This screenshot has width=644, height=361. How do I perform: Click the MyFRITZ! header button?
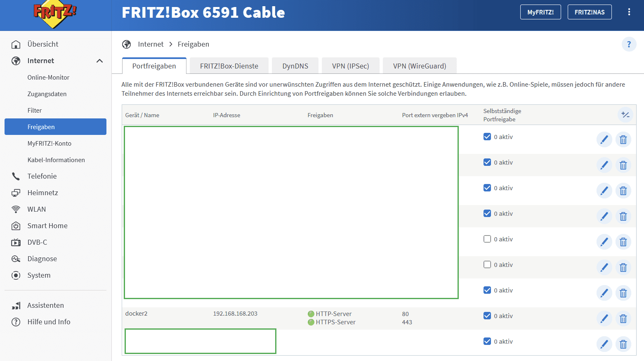pyautogui.click(x=540, y=12)
